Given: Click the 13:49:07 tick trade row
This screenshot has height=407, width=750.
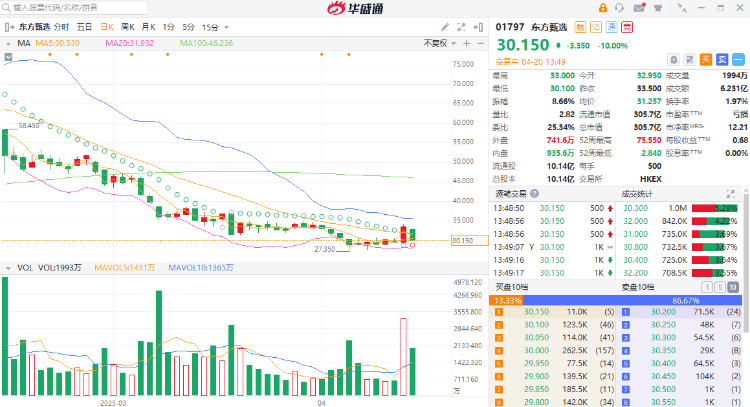Looking at the screenshot, I should (553, 247).
